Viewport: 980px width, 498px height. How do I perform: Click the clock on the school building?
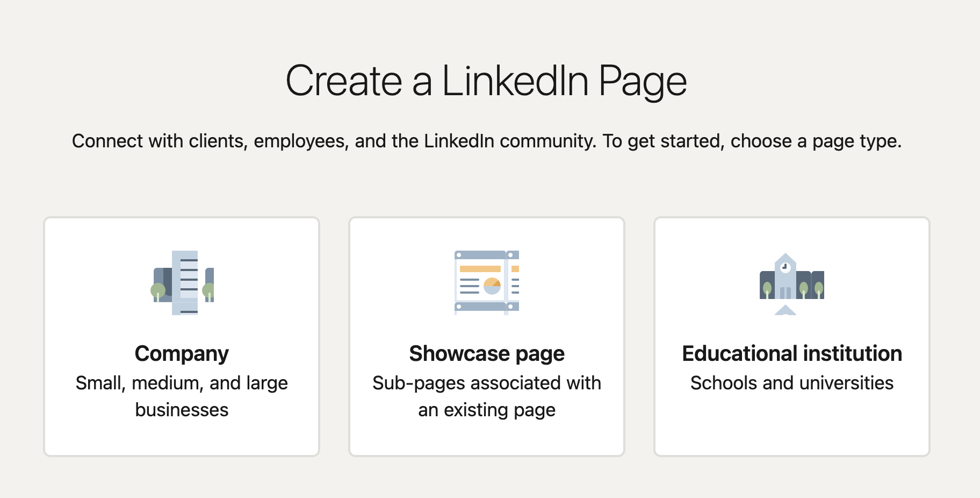[785, 267]
